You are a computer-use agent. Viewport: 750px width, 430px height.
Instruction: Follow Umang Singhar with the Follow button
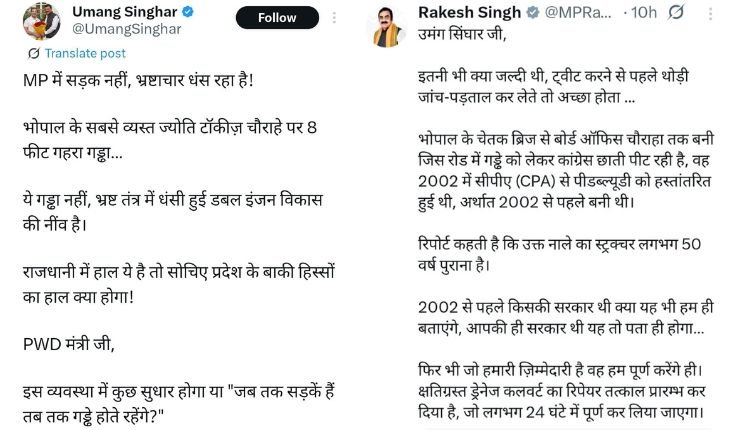click(277, 18)
